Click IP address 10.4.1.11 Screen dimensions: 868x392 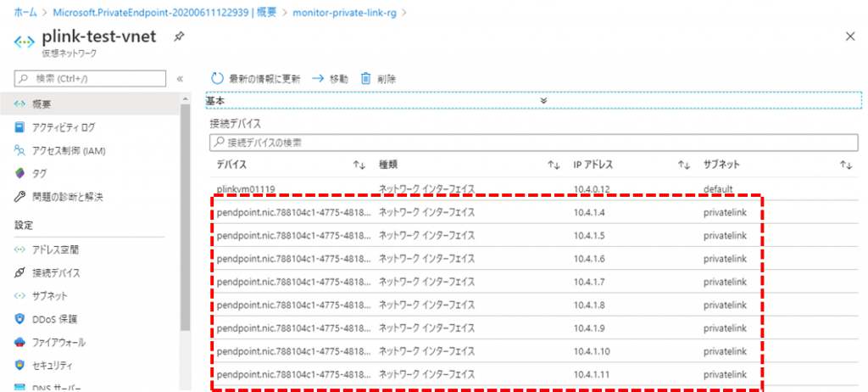[x=591, y=374]
